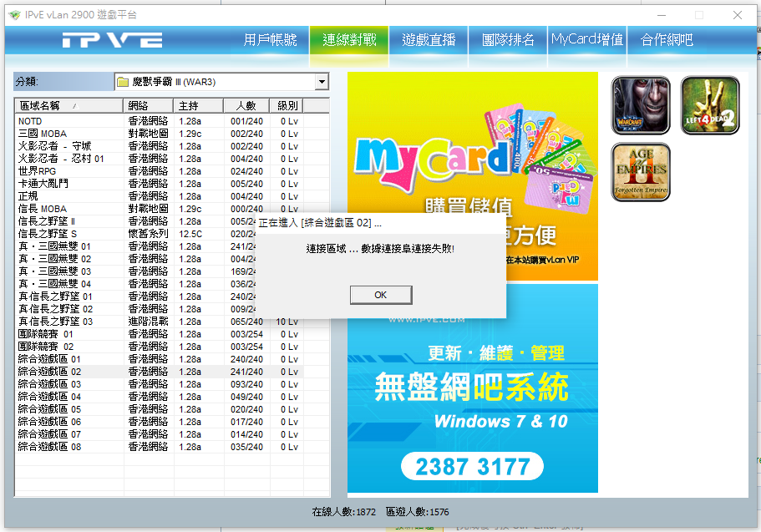Switch to the 用戶帳號 tab

270,40
